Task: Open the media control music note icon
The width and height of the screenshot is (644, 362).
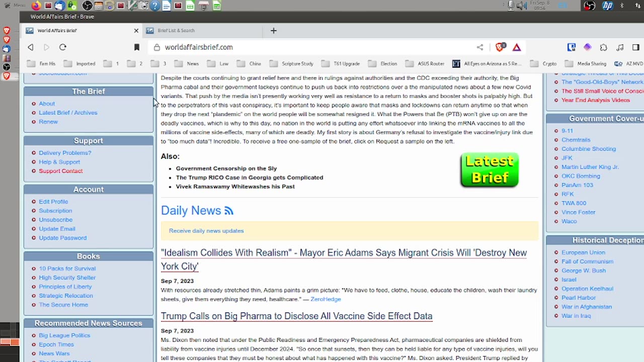Action: click(x=620, y=47)
